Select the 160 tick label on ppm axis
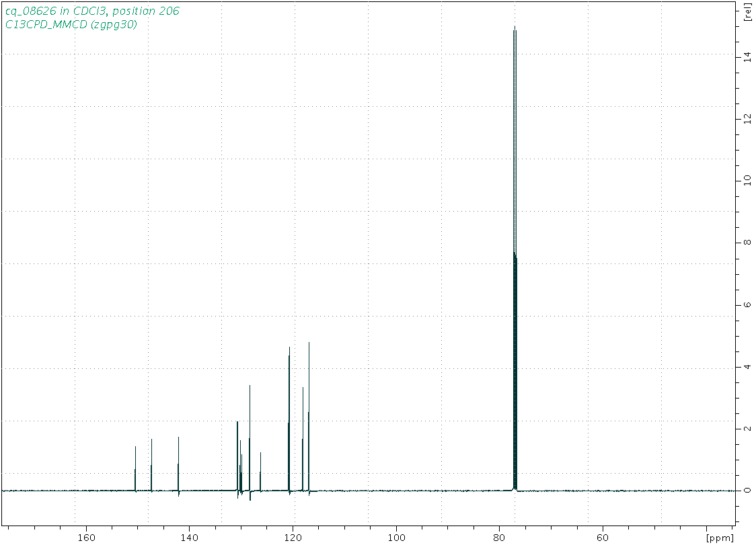Screen dimensions: 756x545 (86, 537)
